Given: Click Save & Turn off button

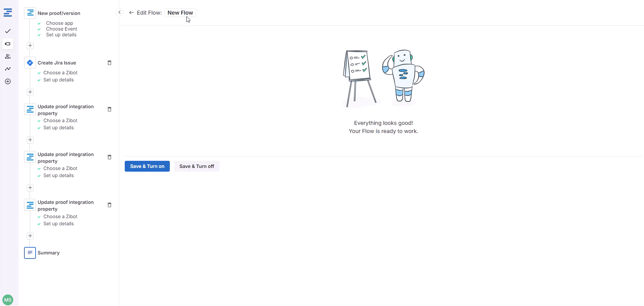Looking at the screenshot, I should click(197, 166).
